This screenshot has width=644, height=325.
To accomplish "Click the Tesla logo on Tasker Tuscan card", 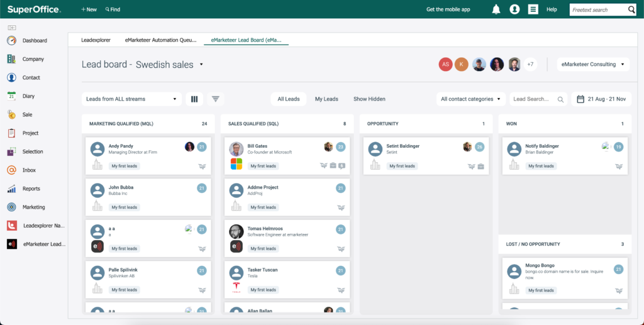I will pos(236,287).
